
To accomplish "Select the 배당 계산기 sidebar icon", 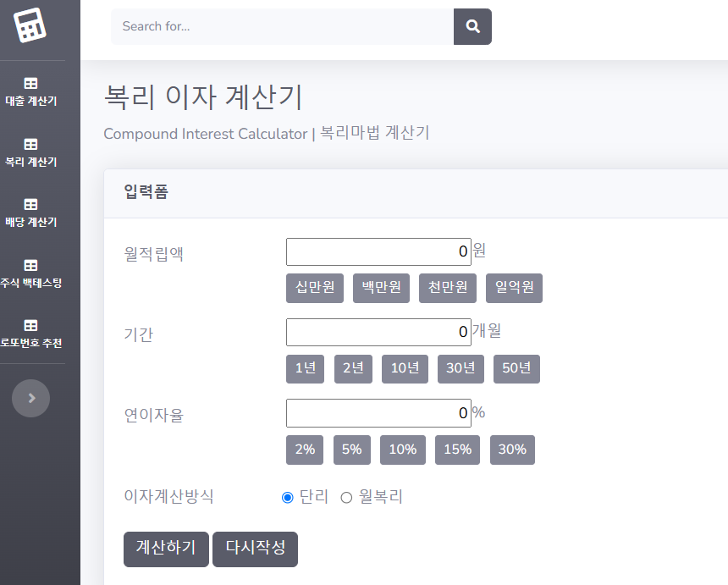I will (x=30, y=204).
